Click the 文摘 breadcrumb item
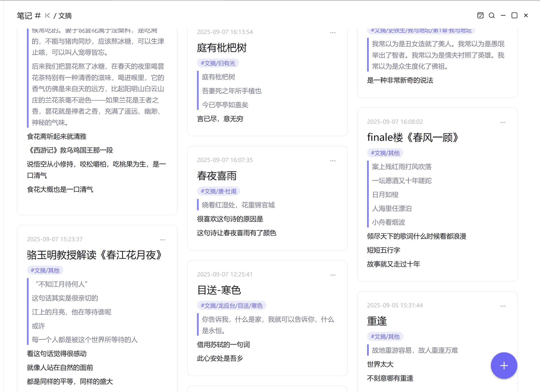The image size is (540, 392). pyautogui.click(x=65, y=16)
